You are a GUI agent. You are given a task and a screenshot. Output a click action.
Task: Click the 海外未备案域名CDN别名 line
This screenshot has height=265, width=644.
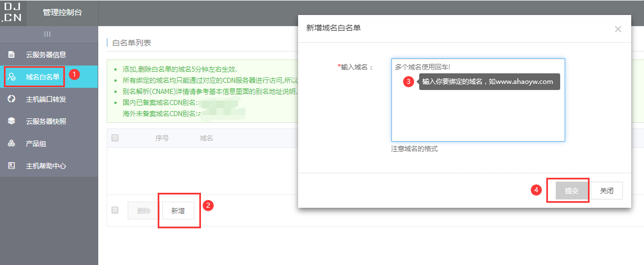[x=161, y=113]
